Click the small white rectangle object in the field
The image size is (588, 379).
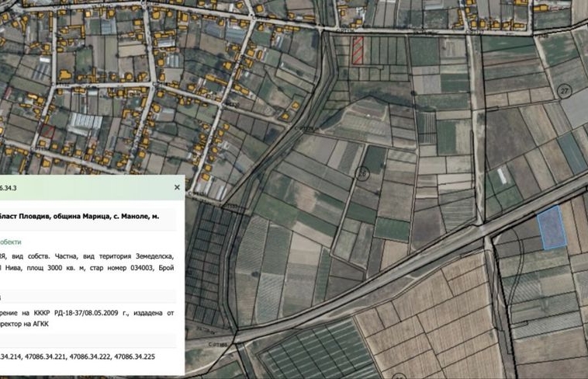click(x=502, y=176)
